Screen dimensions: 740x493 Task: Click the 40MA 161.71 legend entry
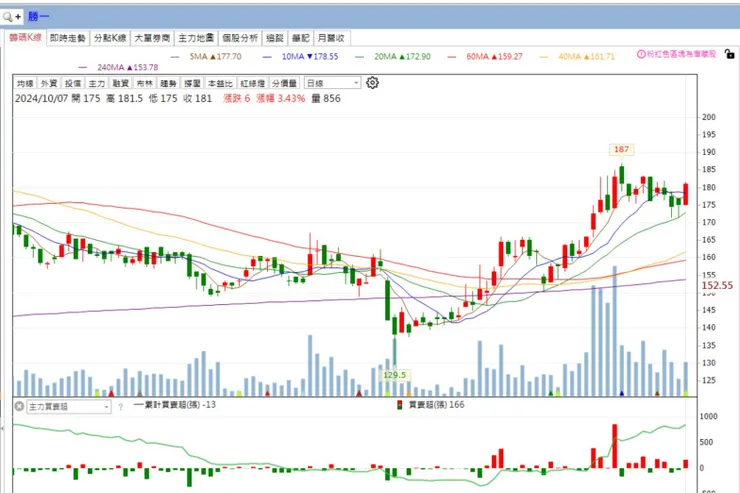click(x=578, y=57)
